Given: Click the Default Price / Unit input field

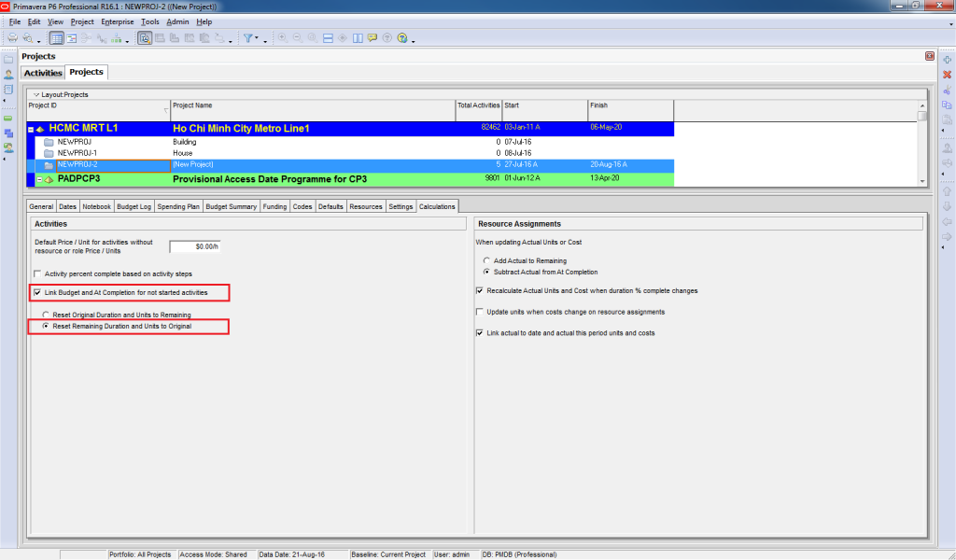Looking at the screenshot, I should pos(194,246).
